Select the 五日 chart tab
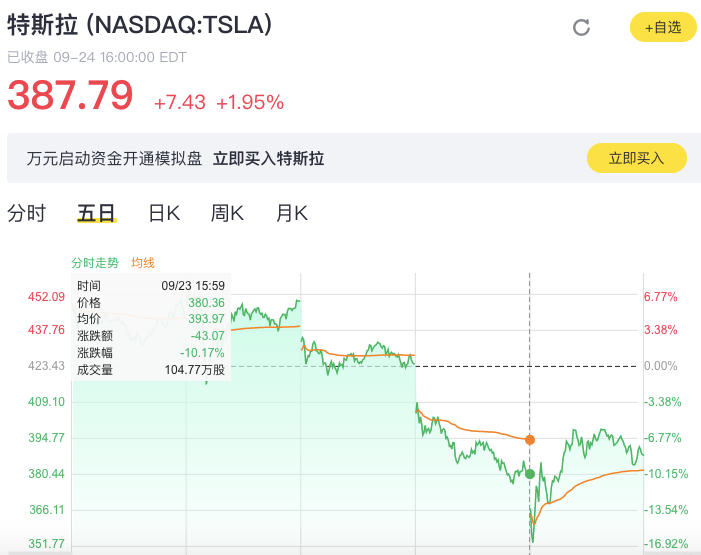The height and width of the screenshot is (555, 701). tap(97, 213)
